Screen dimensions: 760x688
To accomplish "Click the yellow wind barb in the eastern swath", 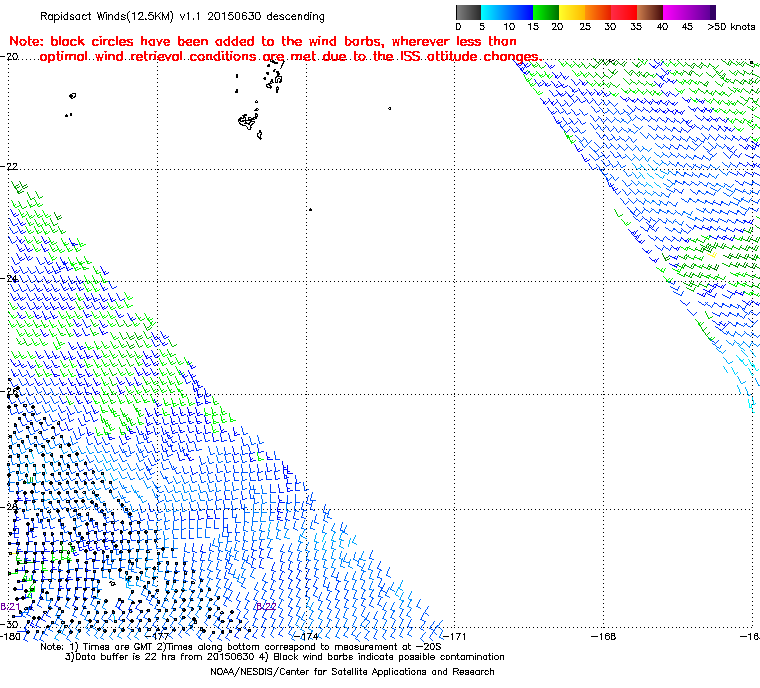I will click(712, 254).
